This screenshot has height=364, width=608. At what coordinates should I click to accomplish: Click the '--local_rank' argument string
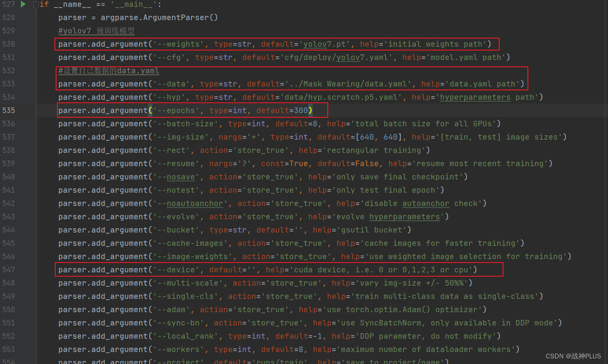point(186,336)
